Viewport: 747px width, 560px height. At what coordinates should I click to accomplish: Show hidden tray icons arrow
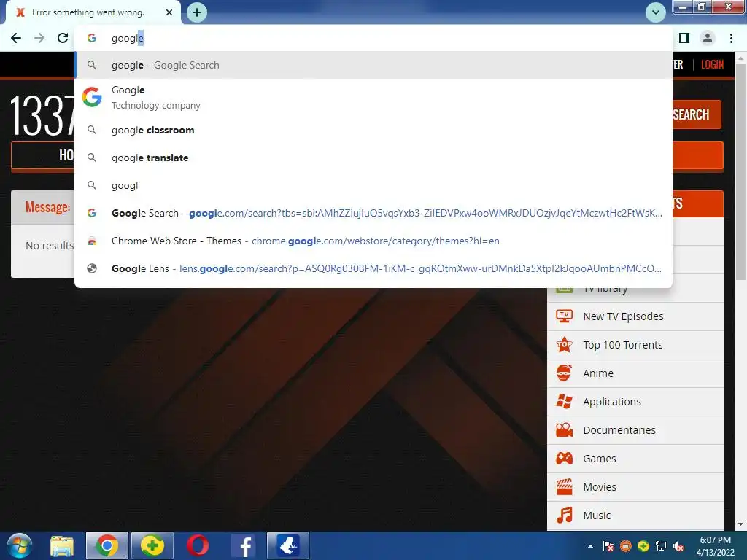[x=590, y=546]
